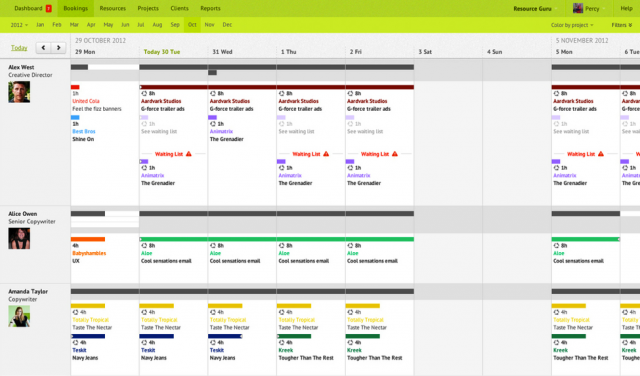This screenshot has height=376, width=640.
Task: Switch to the Reports tab
Action: pyautogui.click(x=210, y=8)
